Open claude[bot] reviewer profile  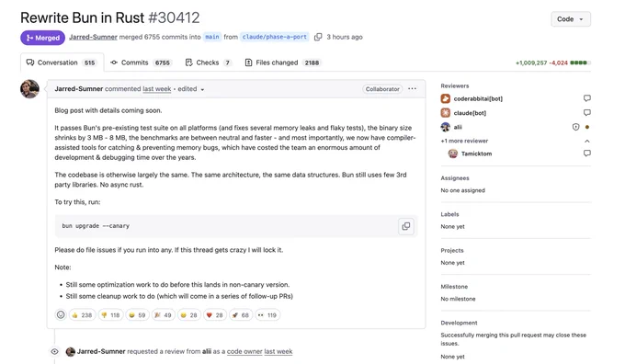coord(470,113)
